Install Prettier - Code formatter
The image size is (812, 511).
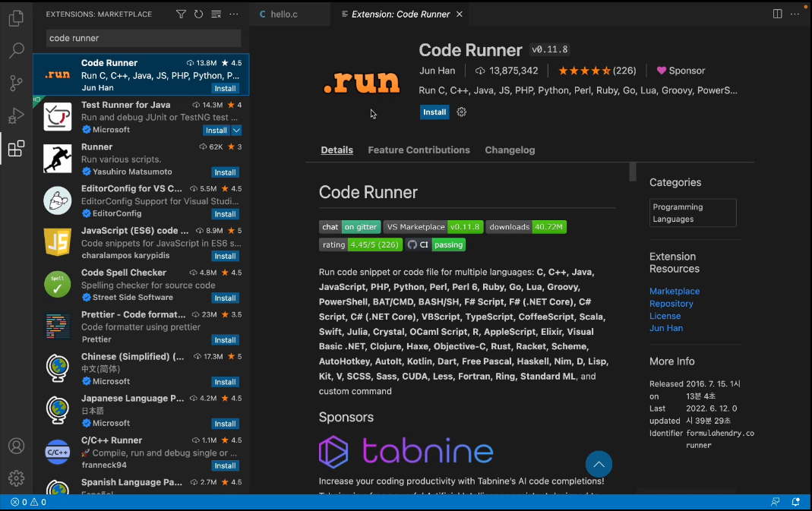[x=226, y=340]
